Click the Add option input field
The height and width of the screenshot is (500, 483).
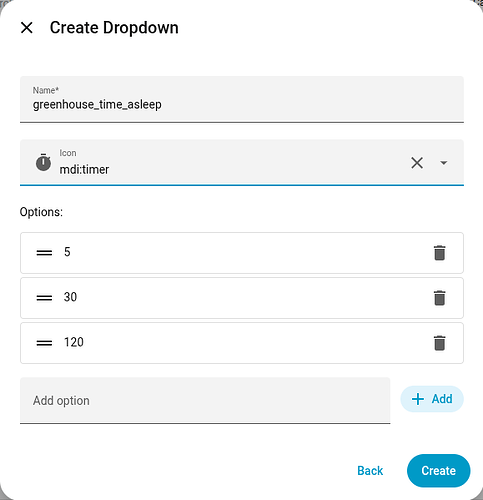pos(205,401)
